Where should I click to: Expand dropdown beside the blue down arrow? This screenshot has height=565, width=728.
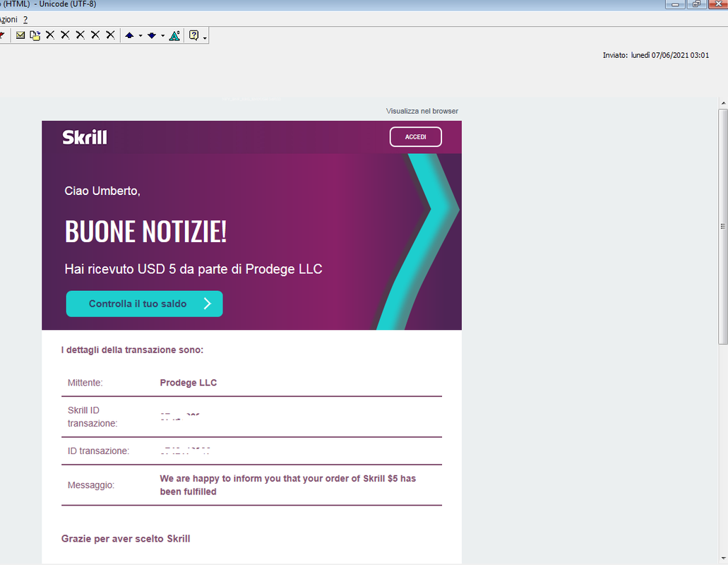pos(162,36)
